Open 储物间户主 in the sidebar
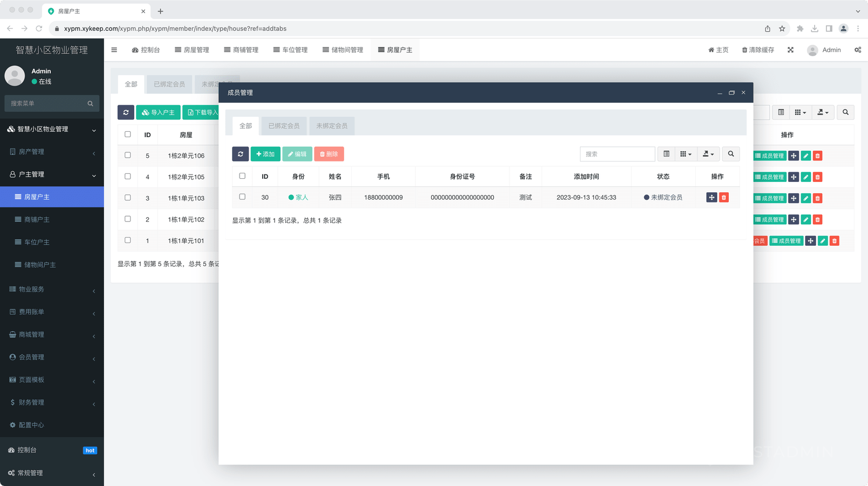868x486 pixels. point(52,265)
